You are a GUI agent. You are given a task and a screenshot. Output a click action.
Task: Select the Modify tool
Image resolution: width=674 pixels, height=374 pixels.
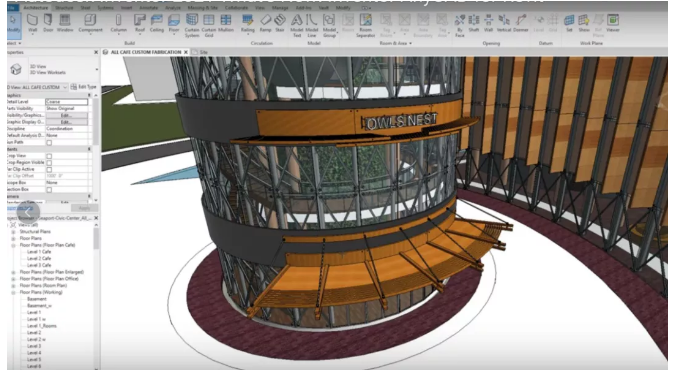(x=13, y=24)
